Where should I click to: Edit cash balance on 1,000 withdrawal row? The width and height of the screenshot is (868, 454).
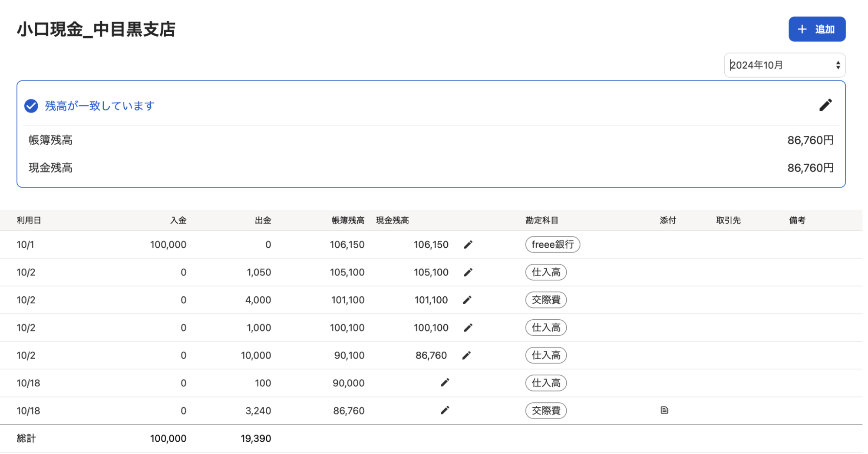click(468, 328)
